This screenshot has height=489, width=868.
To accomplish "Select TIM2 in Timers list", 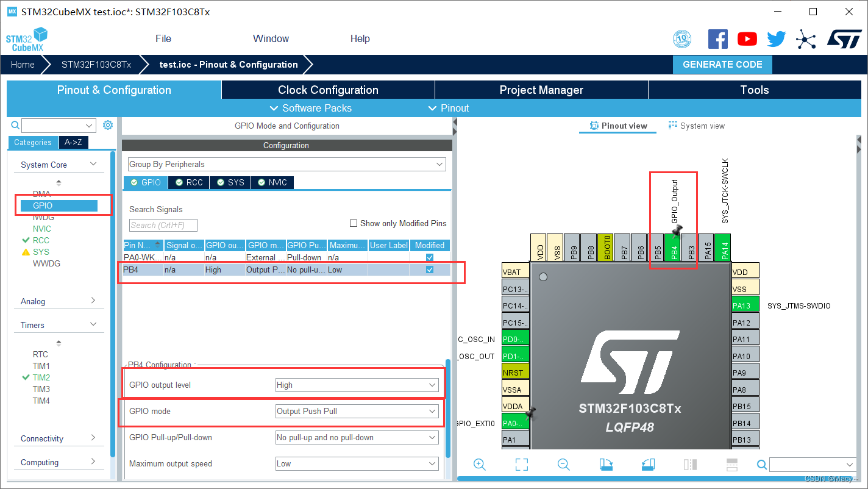I will tap(41, 377).
